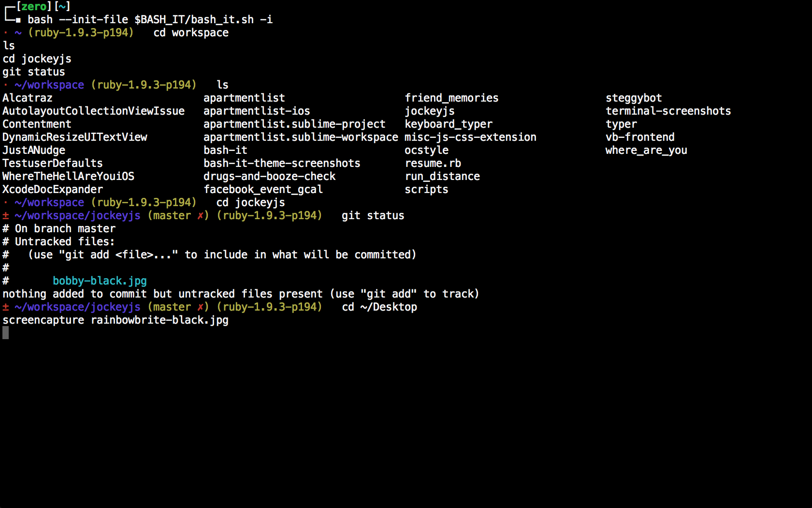The image size is (812, 508).
Task: Click apartmentlist.sublime-project in the listing
Action: click(x=294, y=124)
